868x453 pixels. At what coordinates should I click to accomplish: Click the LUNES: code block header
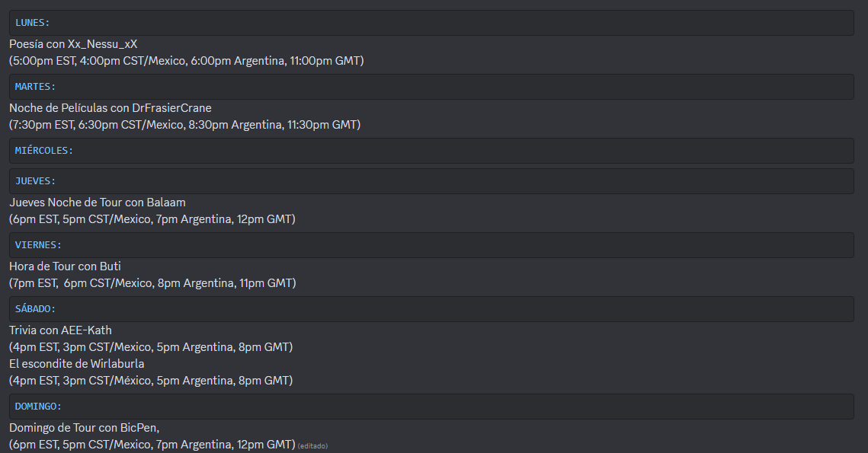431,23
